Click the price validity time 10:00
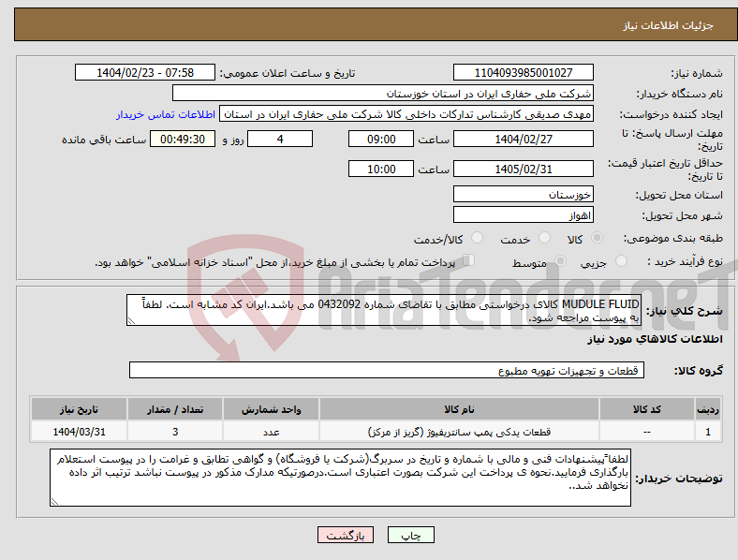Screen dimensions: 738x560 (381, 169)
